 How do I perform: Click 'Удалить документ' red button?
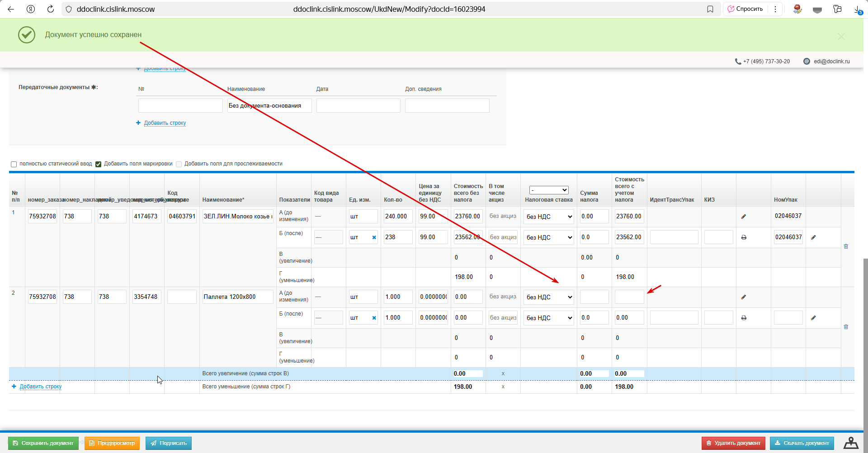[x=733, y=443]
